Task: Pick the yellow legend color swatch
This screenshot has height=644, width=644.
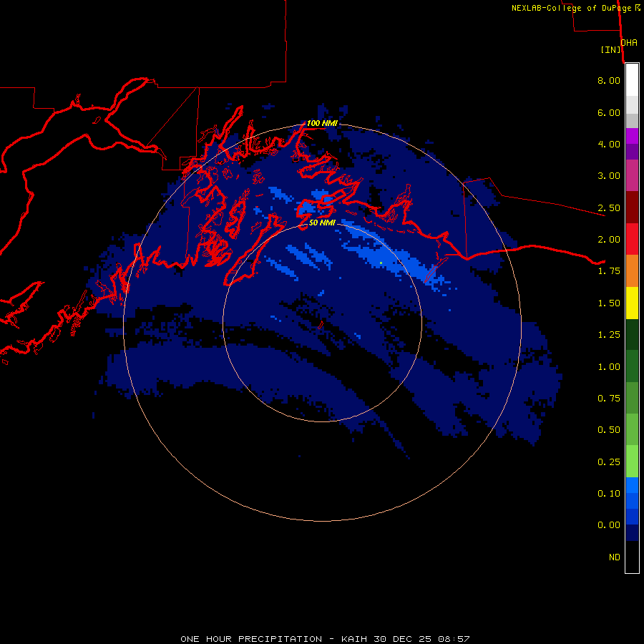Action: coord(632,303)
